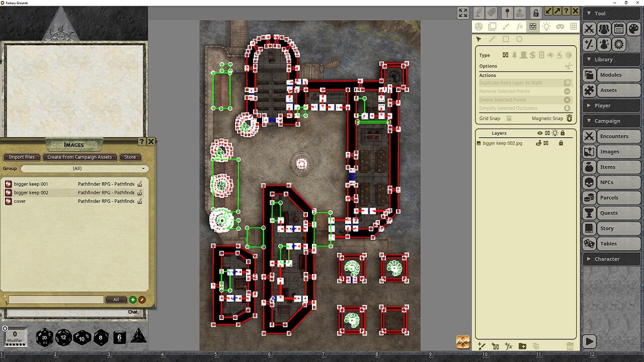This screenshot has height=362, width=644.
Task: Open the Encounters panel from the sidebar
Action: pos(611,136)
